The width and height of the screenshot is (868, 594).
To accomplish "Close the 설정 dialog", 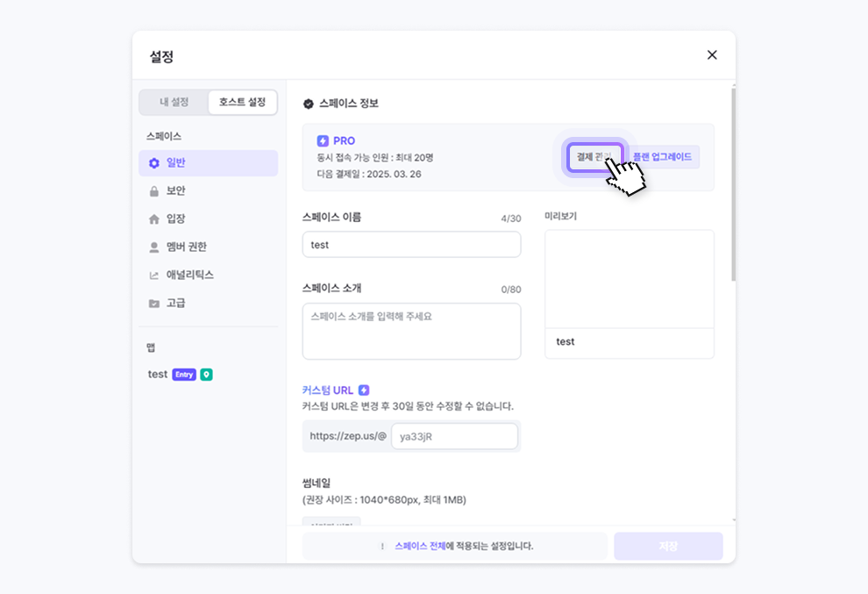I will pos(712,54).
